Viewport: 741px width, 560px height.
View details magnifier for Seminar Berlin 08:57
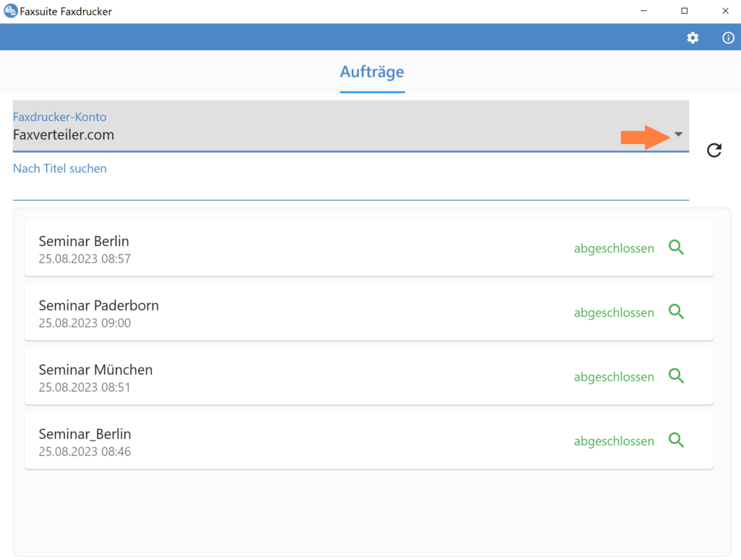pyautogui.click(x=677, y=247)
